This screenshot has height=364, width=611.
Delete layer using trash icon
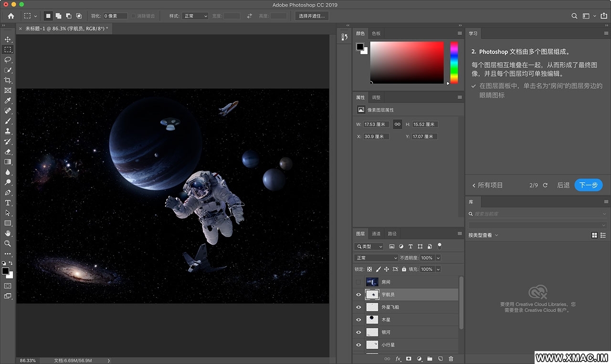pyautogui.click(x=451, y=359)
